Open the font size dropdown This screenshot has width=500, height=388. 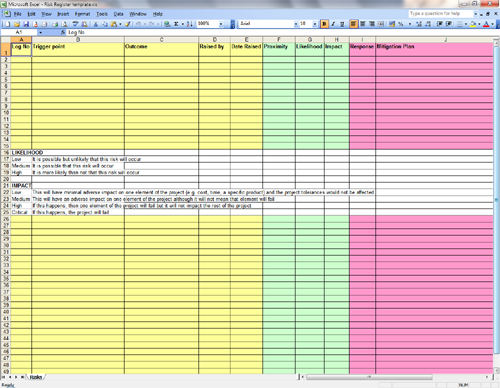point(315,24)
